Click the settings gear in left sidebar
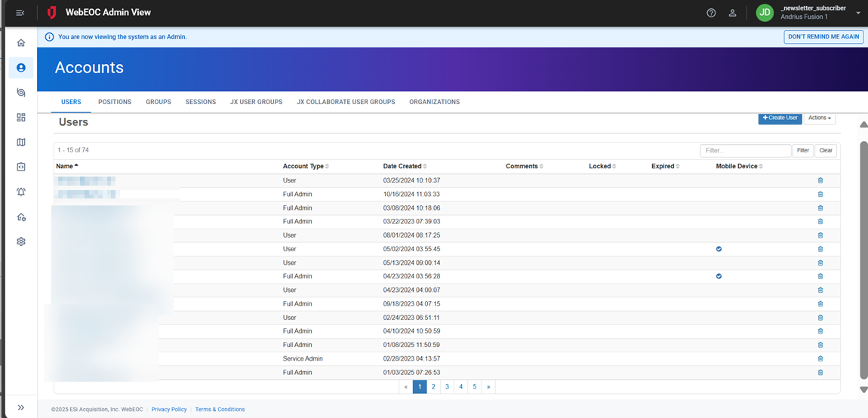This screenshot has width=868, height=418. [x=21, y=242]
